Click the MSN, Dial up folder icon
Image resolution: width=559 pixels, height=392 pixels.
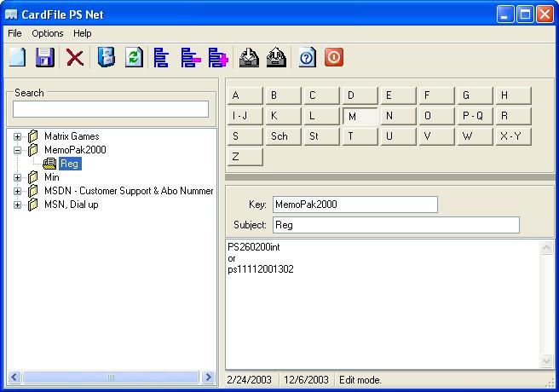[33, 205]
